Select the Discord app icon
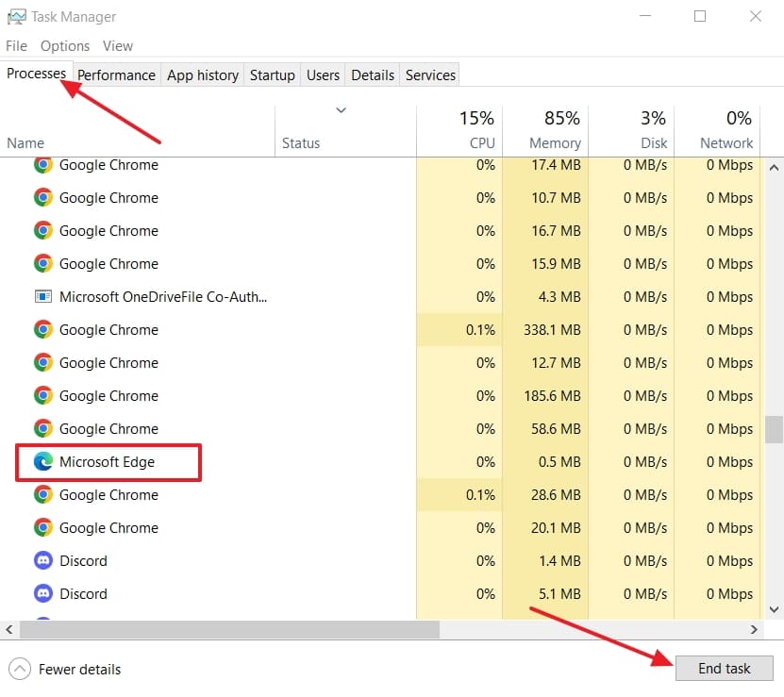This screenshot has height=697, width=784. (x=42, y=560)
